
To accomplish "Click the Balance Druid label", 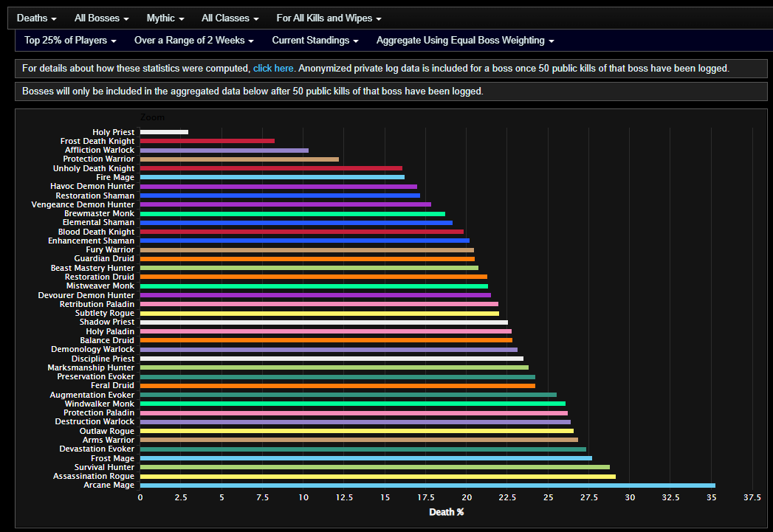I will [x=107, y=340].
